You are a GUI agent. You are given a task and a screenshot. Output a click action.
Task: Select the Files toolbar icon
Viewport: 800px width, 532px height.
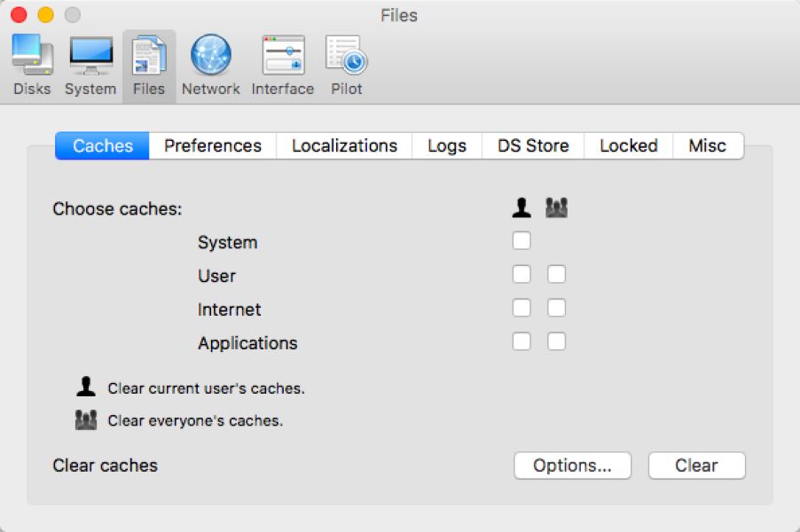click(149, 65)
